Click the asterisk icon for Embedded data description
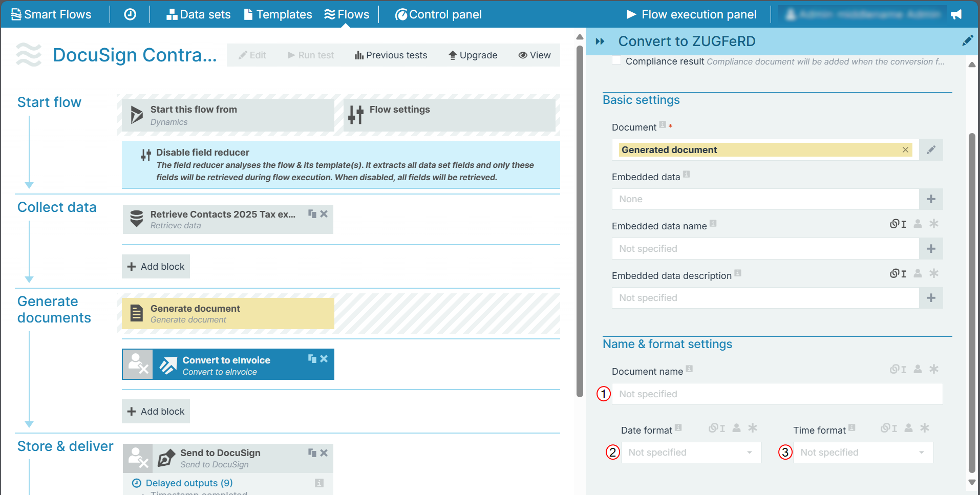The image size is (980, 495). pyautogui.click(x=934, y=273)
